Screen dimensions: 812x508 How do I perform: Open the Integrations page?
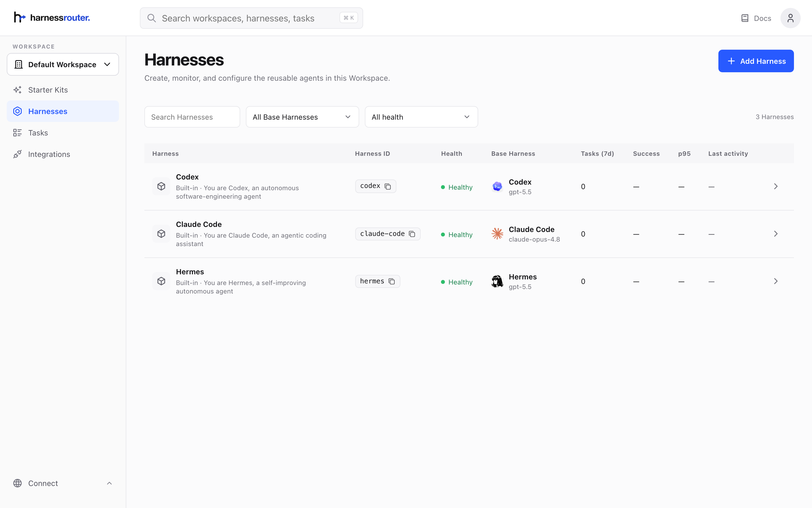click(x=63, y=154)
